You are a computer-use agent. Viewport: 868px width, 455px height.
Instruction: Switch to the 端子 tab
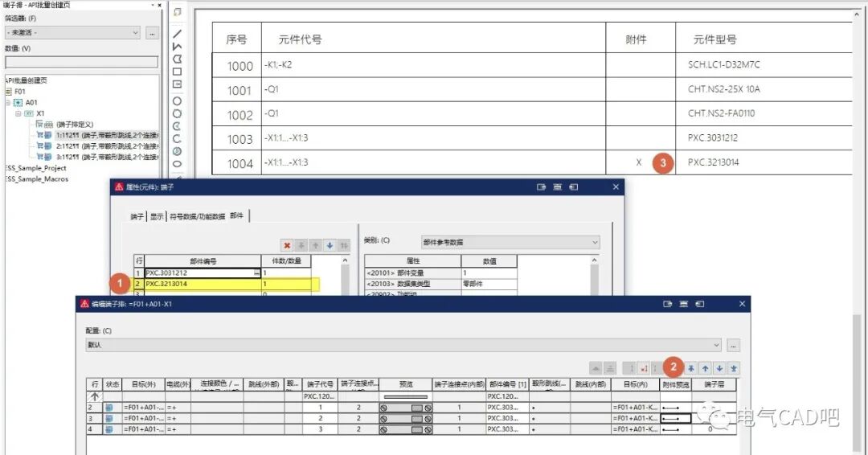point(137,216)
